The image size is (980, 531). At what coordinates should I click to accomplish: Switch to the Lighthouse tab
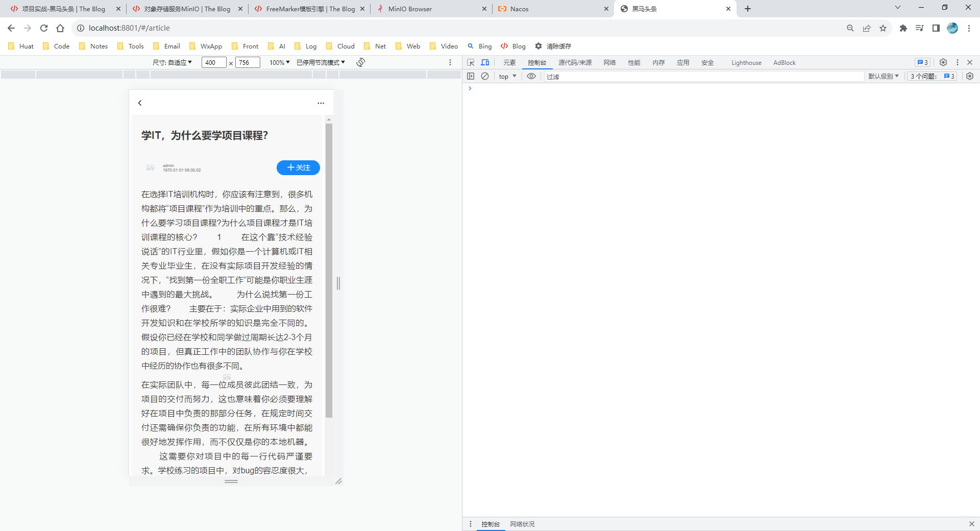click(746, 63)
